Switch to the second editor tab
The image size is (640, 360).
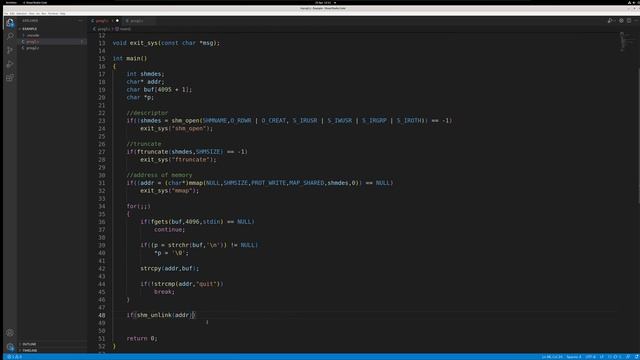click(x=138, y=20)
